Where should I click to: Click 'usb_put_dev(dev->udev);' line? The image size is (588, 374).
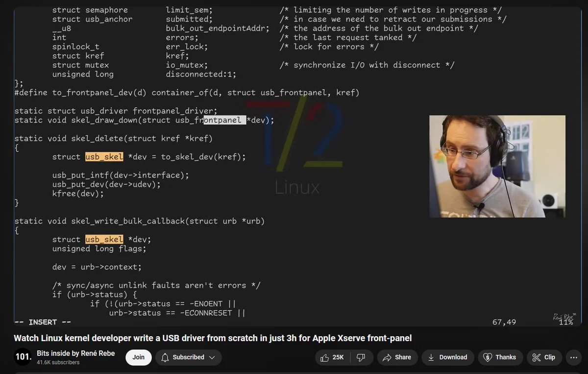(x=106, y=184)
